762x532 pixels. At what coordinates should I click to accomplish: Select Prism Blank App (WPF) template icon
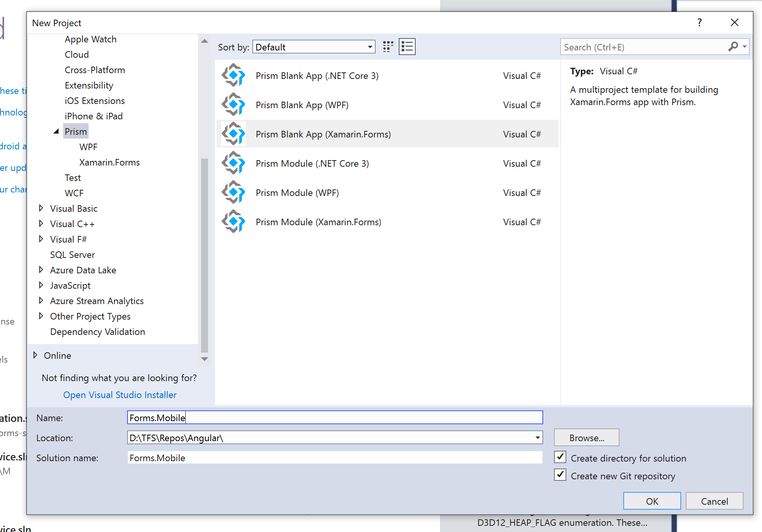[x=233, y=105]
